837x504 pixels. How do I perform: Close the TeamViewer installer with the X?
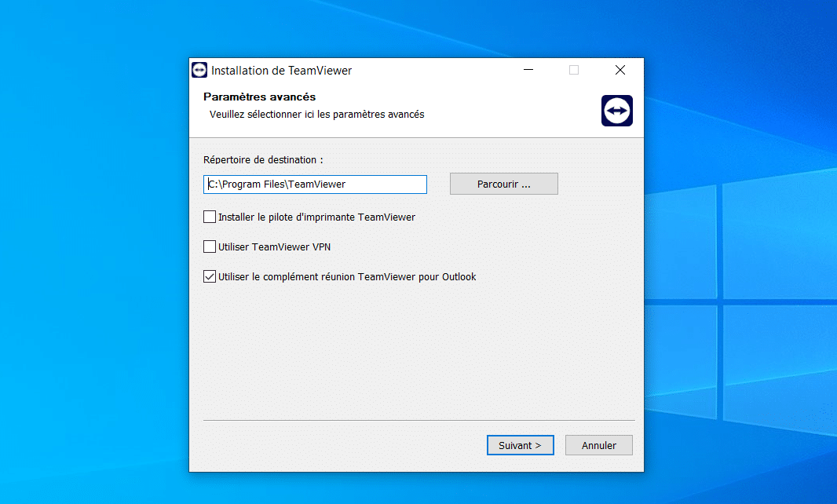(x=620, y=70)
